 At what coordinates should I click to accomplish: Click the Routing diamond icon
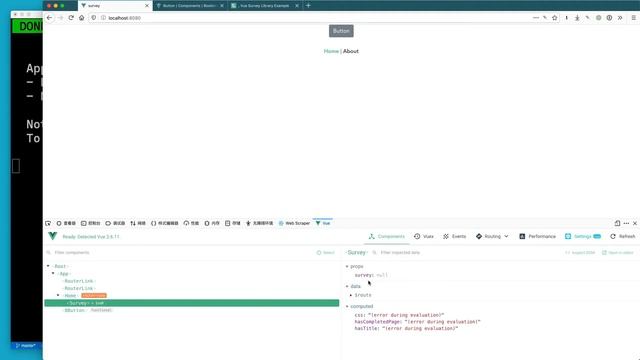479,236
